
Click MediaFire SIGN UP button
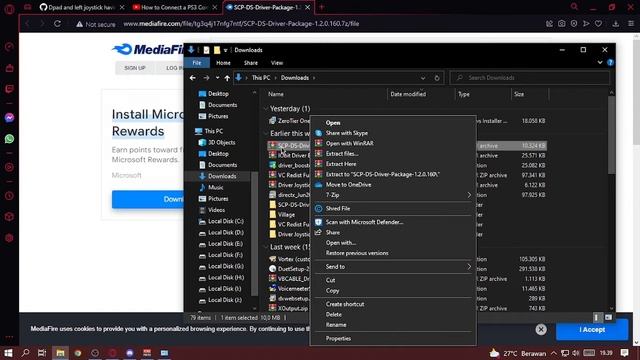pos(135,68)
